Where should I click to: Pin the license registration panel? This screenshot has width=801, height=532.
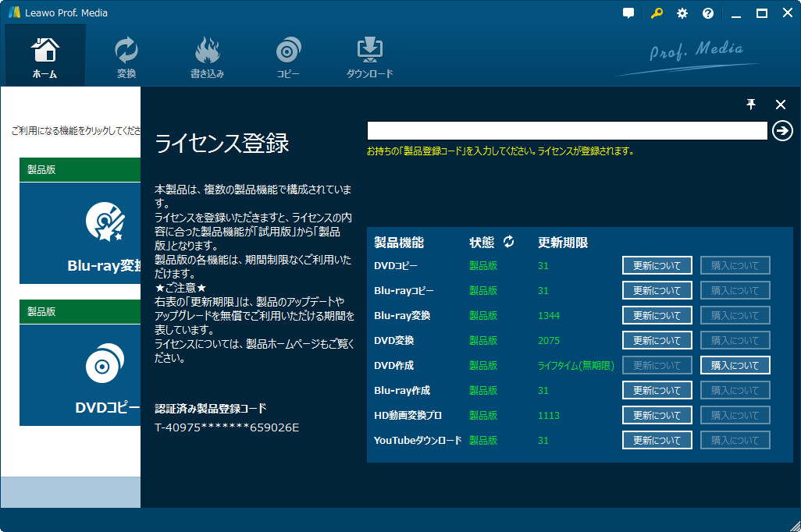pyautogui.click(x=751, y=105)
